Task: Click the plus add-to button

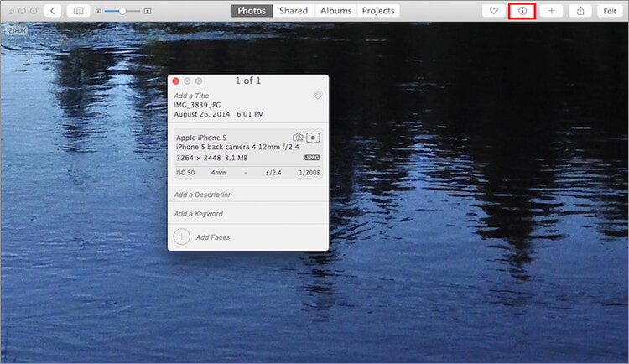Action: coord(551,11)
